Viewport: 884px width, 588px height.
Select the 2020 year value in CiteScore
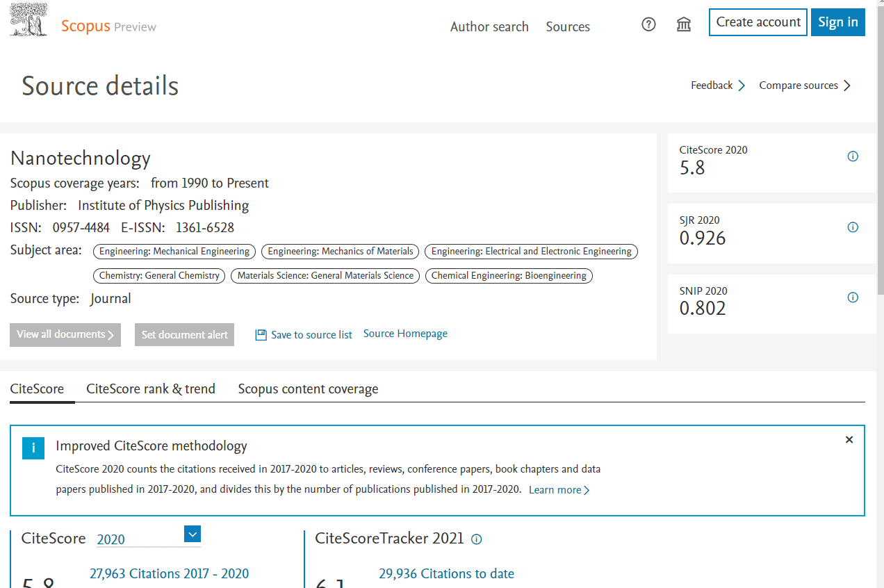[111, 539]
